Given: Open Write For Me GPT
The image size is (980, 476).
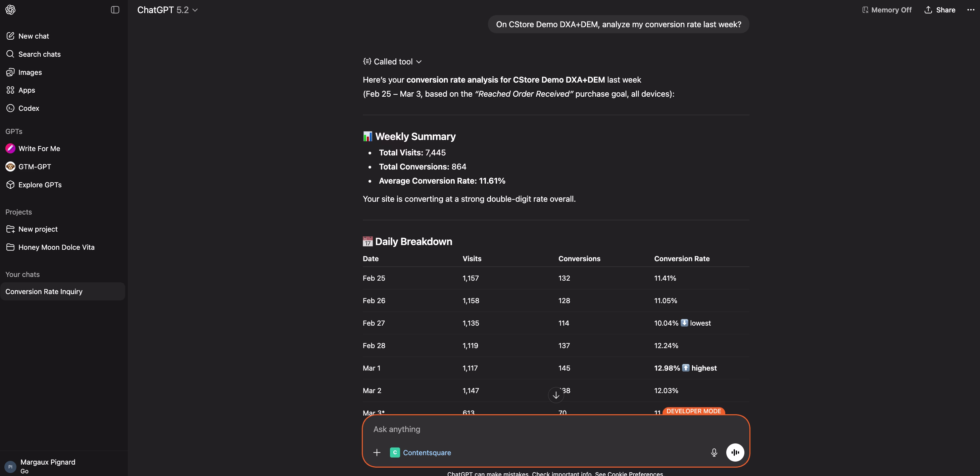Looking at the screenshot, I should 39,148.
